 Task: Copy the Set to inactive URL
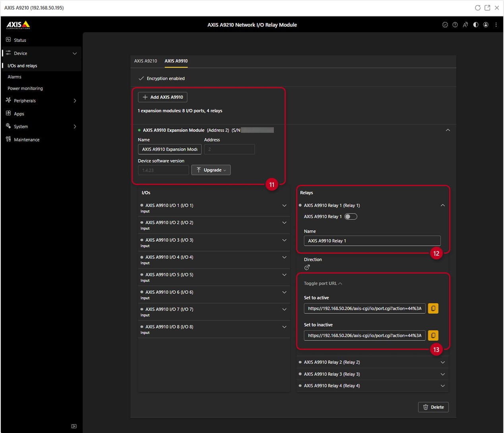click(433, 336)
